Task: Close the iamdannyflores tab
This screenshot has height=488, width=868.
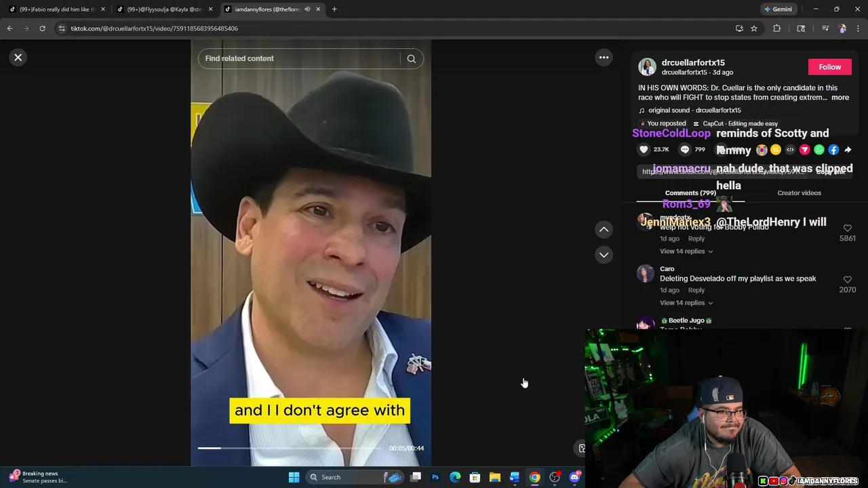Action: point(318,9)
